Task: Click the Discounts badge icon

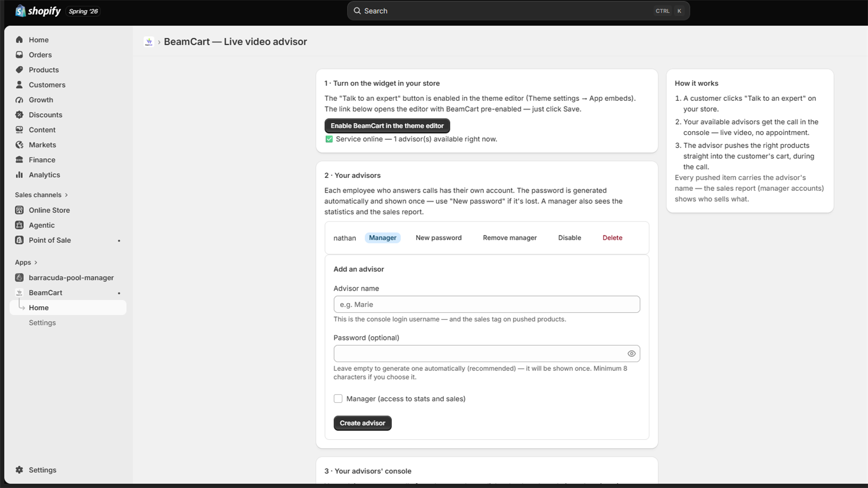Action: click(x=20, y=115)
